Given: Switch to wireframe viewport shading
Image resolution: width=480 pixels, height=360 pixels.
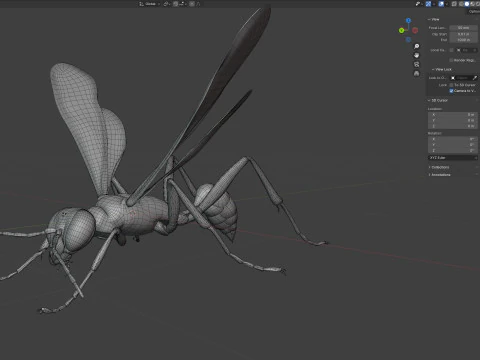Looking at the screenshot, I should click(461, 4).
